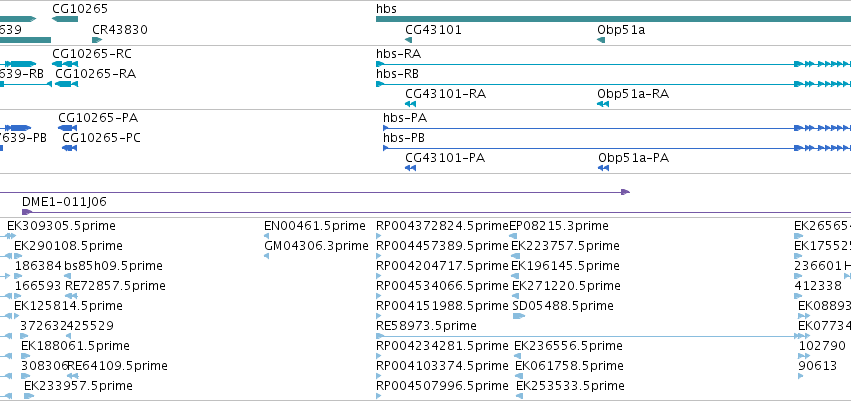Select the hbs gene bar
Viewport: 851px width, 401px height.
(x=613, y=19)
